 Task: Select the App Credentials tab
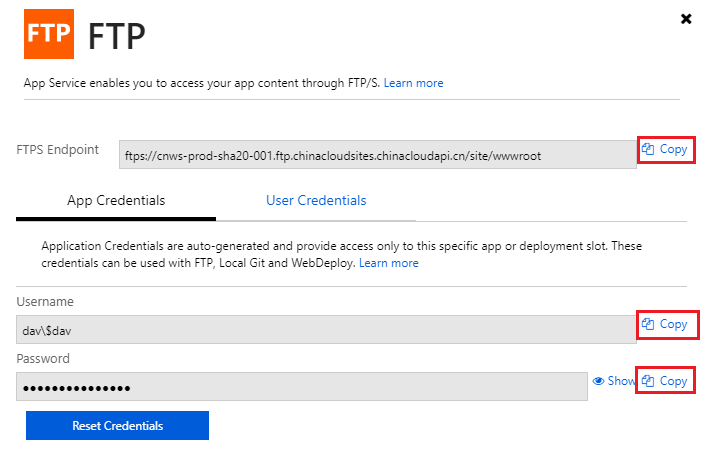(x=116, y=201)
